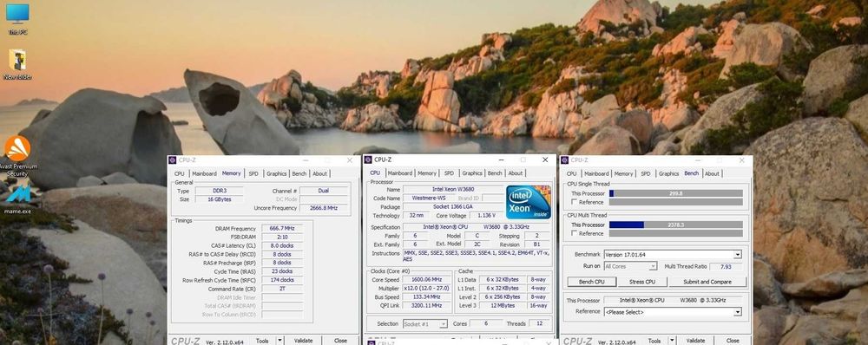Click the Intel Xeon inside logo
Screen dimensions: 868x345
(x=528, y=202)
